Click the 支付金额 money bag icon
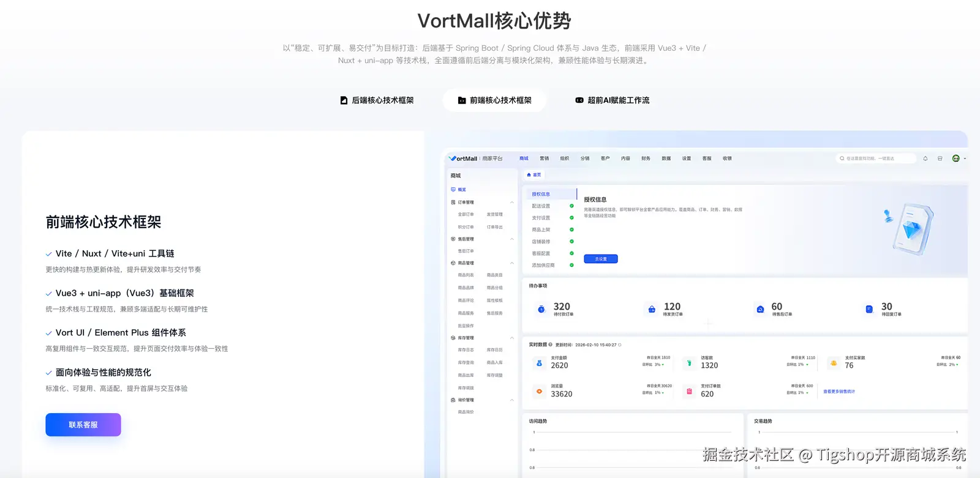Screen dimensions: 980x478 tap(539, 363)
